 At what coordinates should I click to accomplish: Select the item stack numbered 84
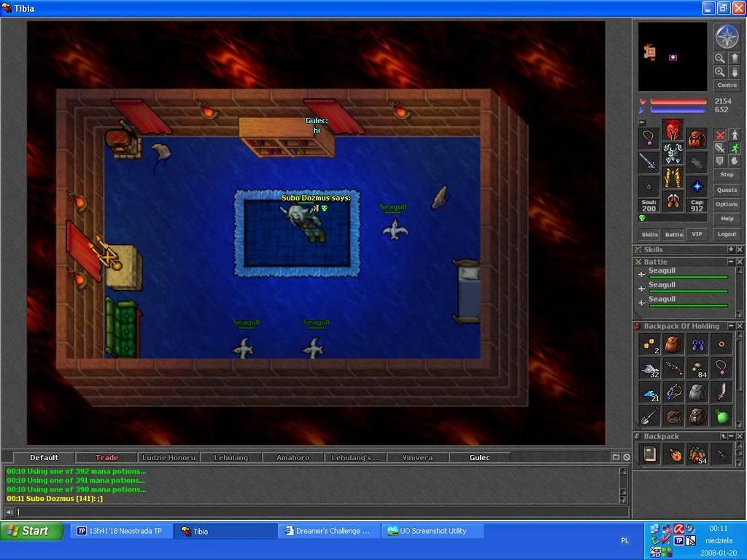pos(697,368)
